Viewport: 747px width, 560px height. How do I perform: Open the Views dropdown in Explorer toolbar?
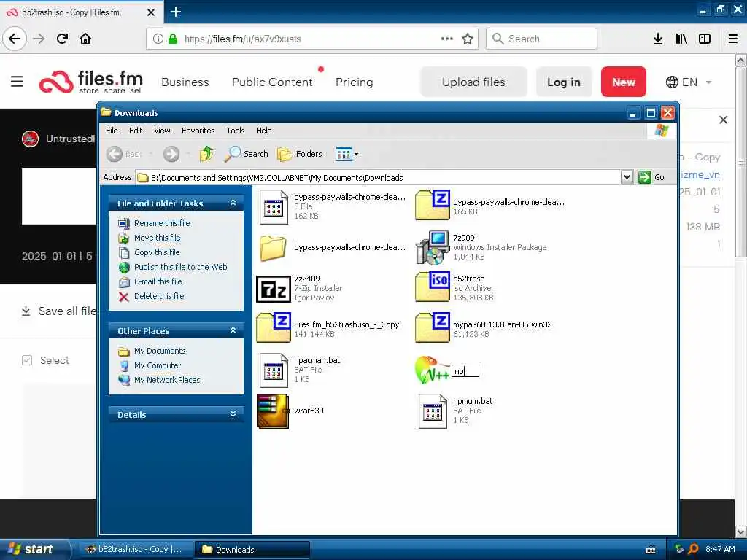click(x=347, y=154)
